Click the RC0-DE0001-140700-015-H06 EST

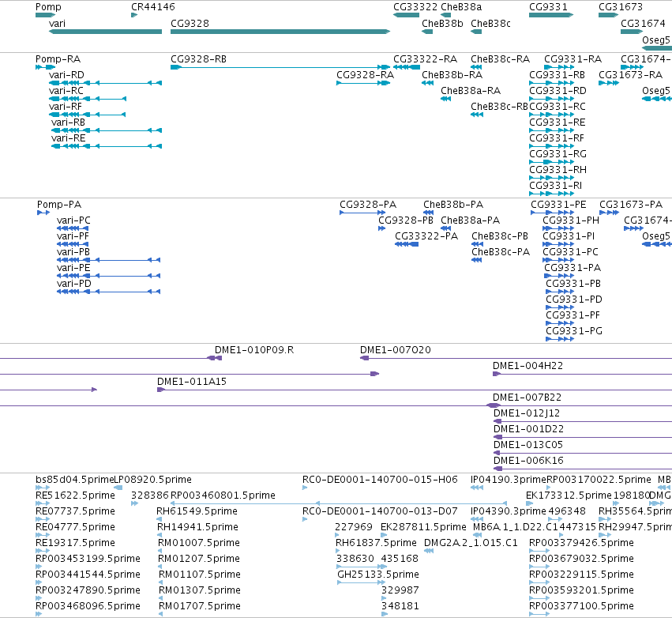[x=305, y=488]
